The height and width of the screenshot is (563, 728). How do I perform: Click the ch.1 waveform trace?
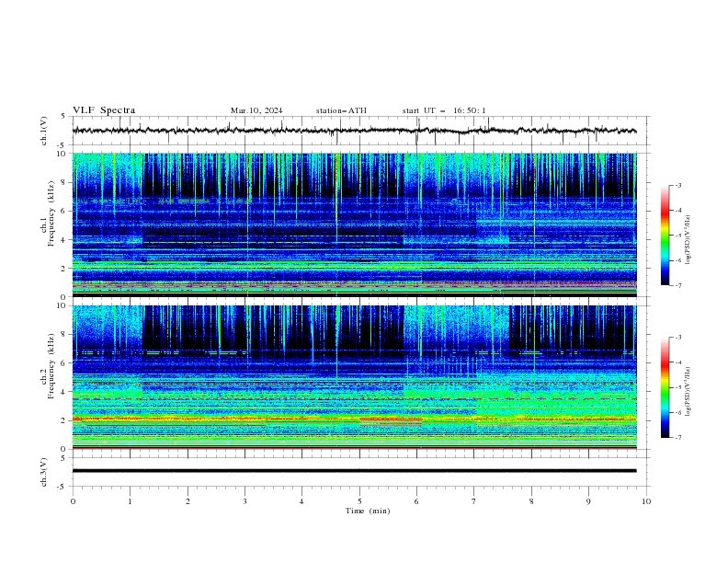pos(354,131)
